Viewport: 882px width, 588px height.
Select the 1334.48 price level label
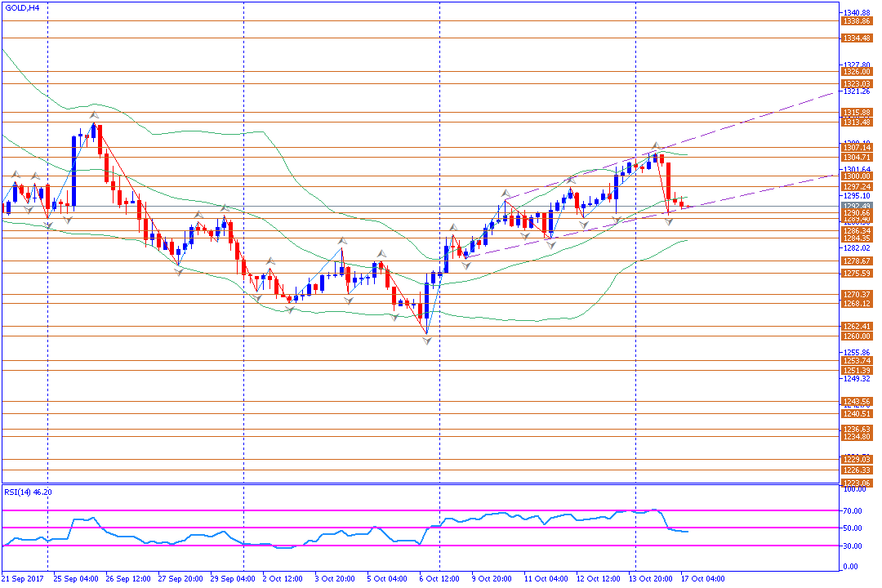coord(857,38)
